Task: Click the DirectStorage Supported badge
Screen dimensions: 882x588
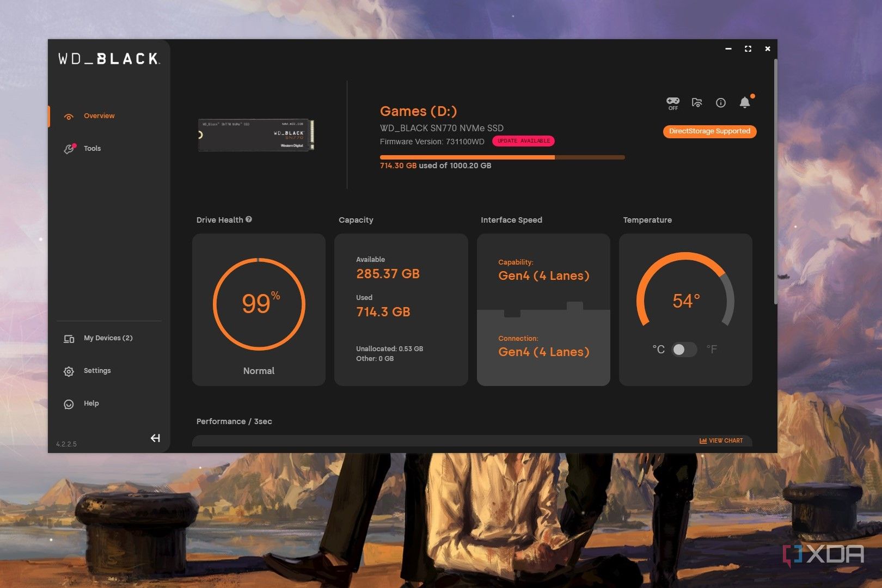Action: [x=709, y=131]
